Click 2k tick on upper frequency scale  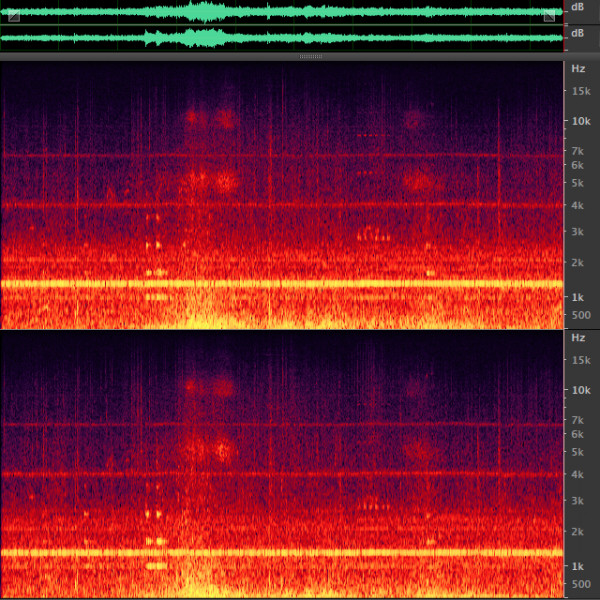pos(577,262)
